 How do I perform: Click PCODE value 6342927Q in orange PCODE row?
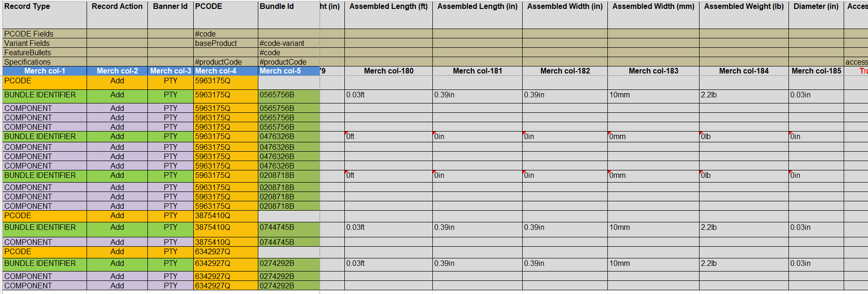coord(225,252)
